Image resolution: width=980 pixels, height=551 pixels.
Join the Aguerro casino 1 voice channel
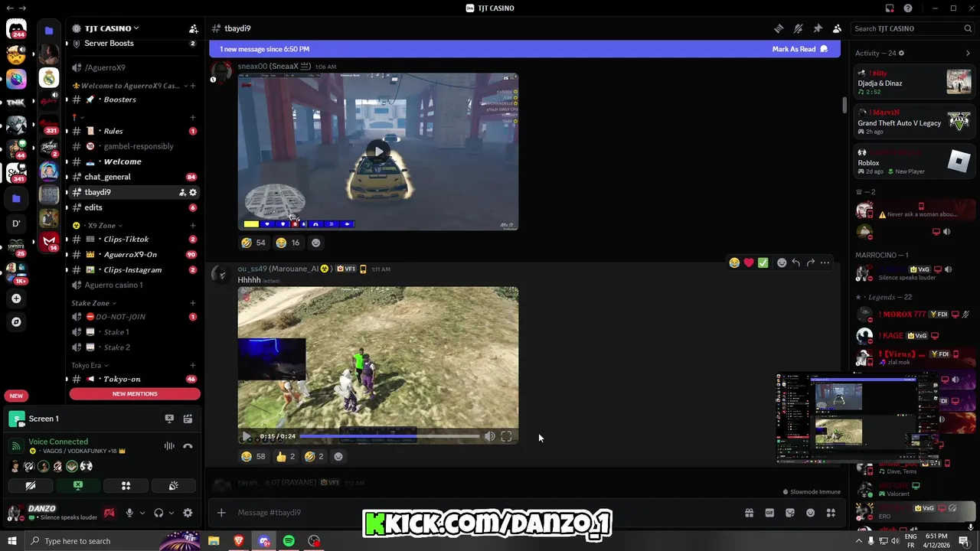(134, 285)
